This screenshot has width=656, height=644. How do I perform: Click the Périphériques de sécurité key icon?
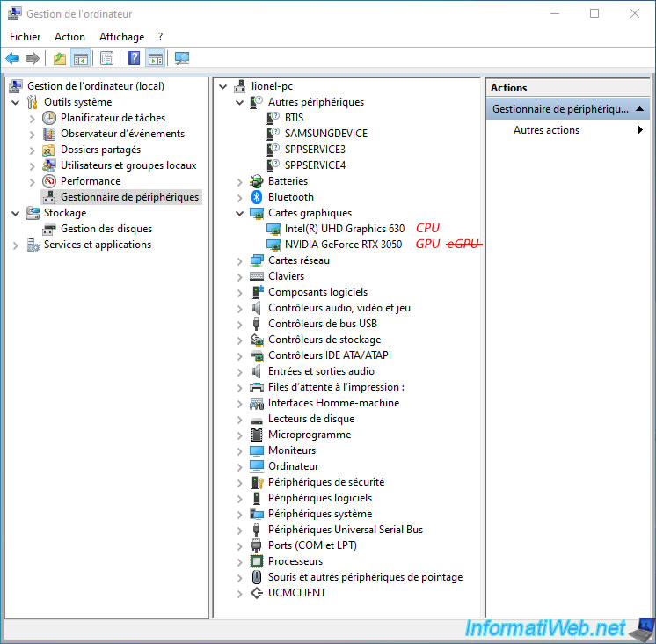(257, 482)
